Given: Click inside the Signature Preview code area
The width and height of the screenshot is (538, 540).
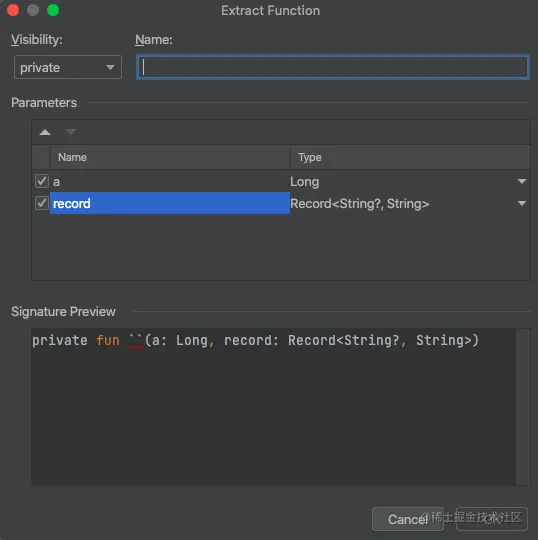Looking at the screenshot, I should pos(273,407).
